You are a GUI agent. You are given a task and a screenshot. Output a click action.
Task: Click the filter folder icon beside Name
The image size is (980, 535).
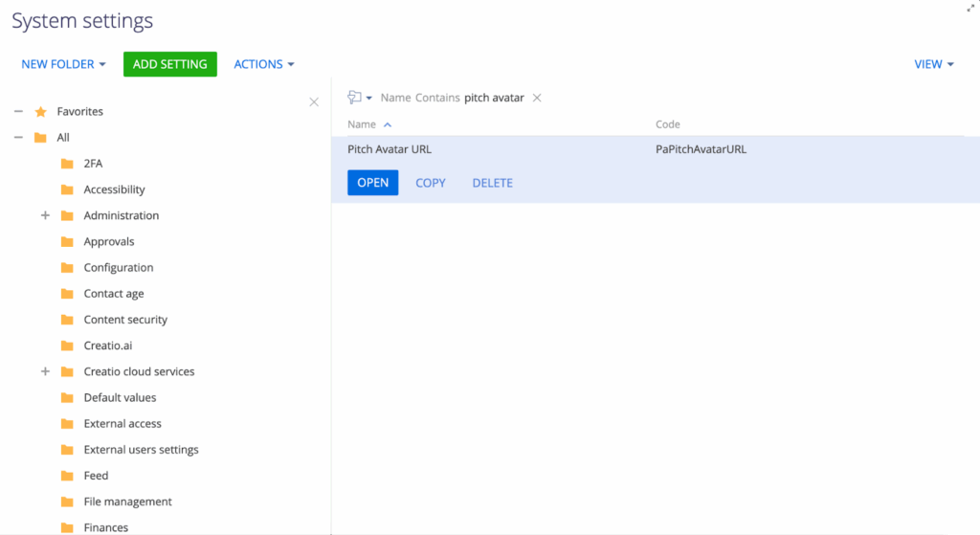(x=355, y=98)
